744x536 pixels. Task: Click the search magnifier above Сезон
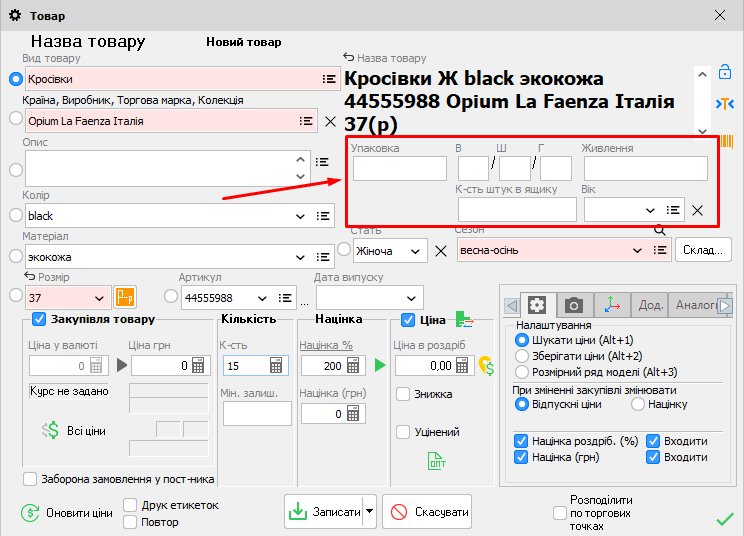pos(660,229)
